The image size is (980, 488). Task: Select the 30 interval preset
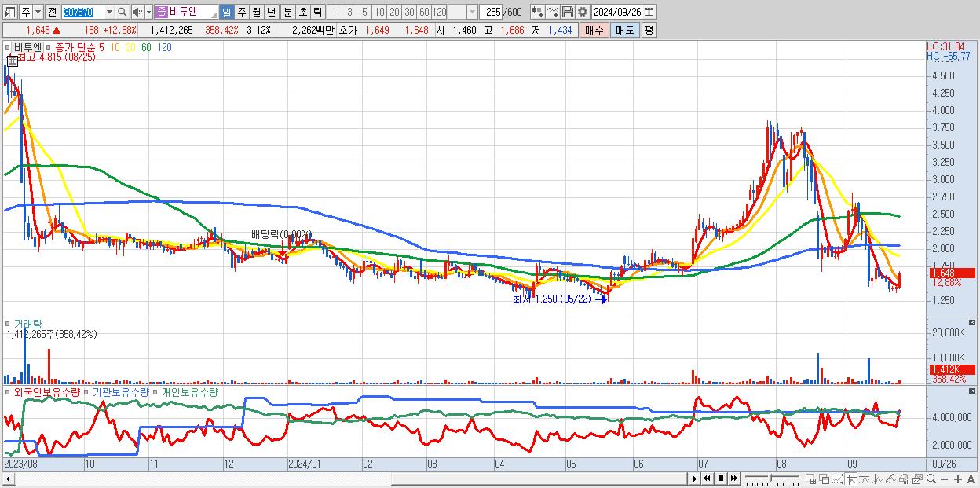(x=409, y=12)
